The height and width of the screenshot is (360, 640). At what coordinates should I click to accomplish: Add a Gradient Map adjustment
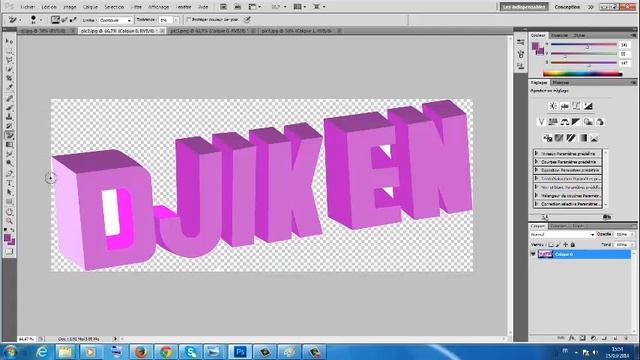click(x=582, y=138)
